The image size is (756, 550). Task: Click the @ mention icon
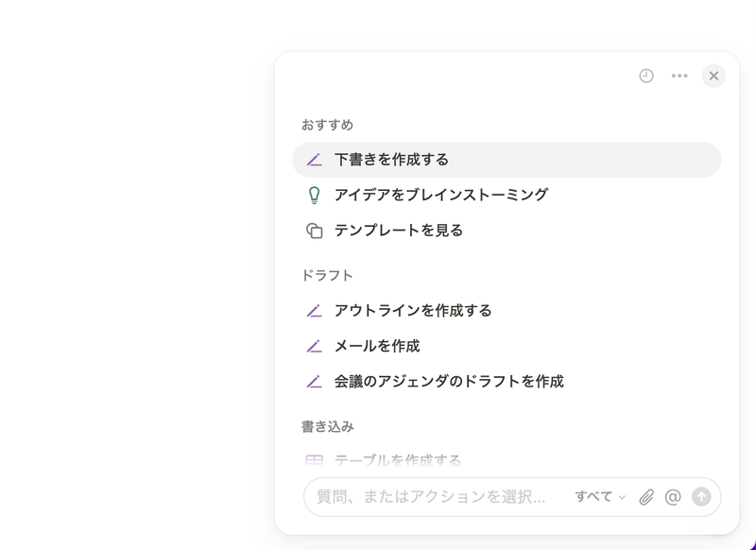click(673, 497)
